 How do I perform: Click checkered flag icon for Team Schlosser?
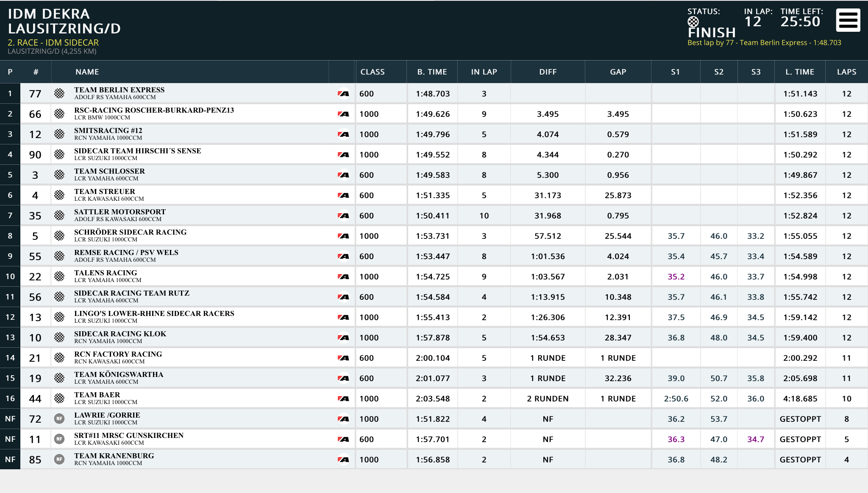click(59, 175)
